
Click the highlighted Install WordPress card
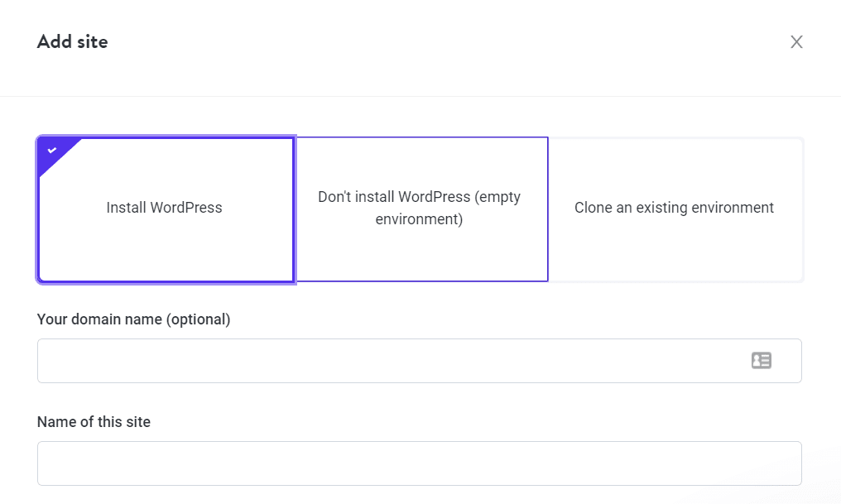point(164,209)
